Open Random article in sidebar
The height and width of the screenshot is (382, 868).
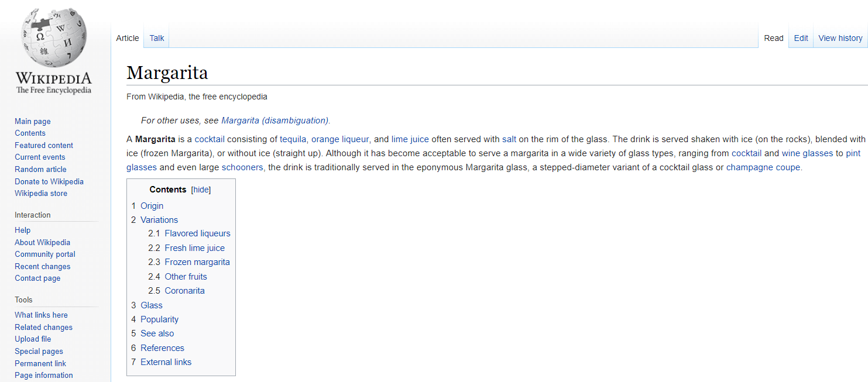(40, 169)
